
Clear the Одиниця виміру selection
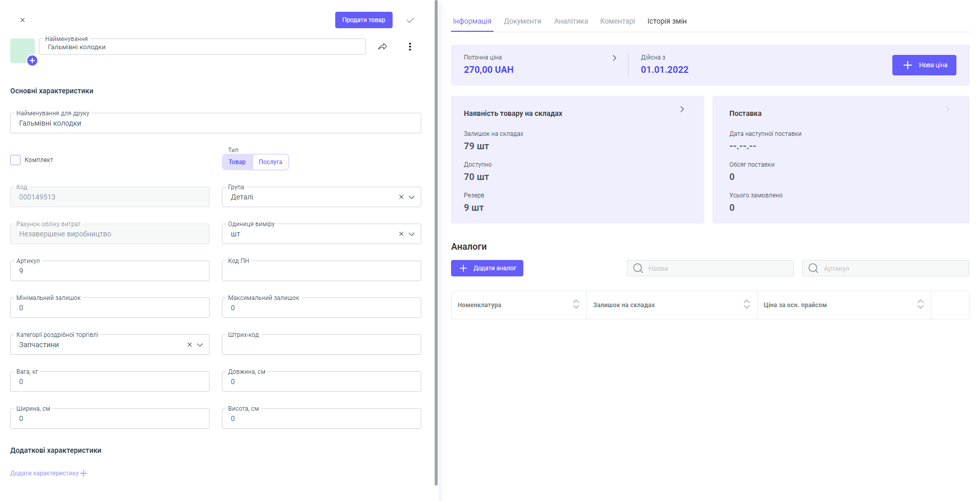pos(401,234)
